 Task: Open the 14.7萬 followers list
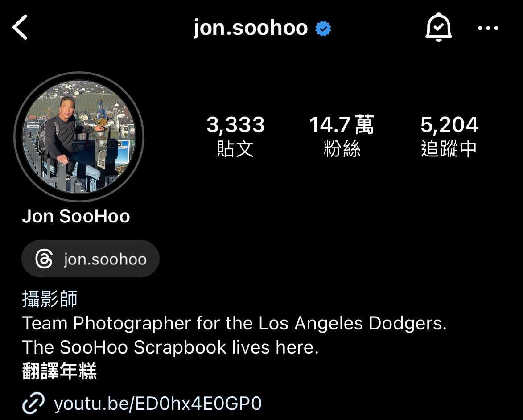pos(342,136)
